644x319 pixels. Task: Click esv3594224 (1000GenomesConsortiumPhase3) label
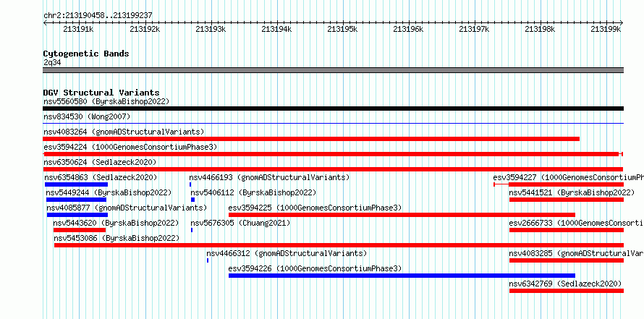(x=130, y=147)
